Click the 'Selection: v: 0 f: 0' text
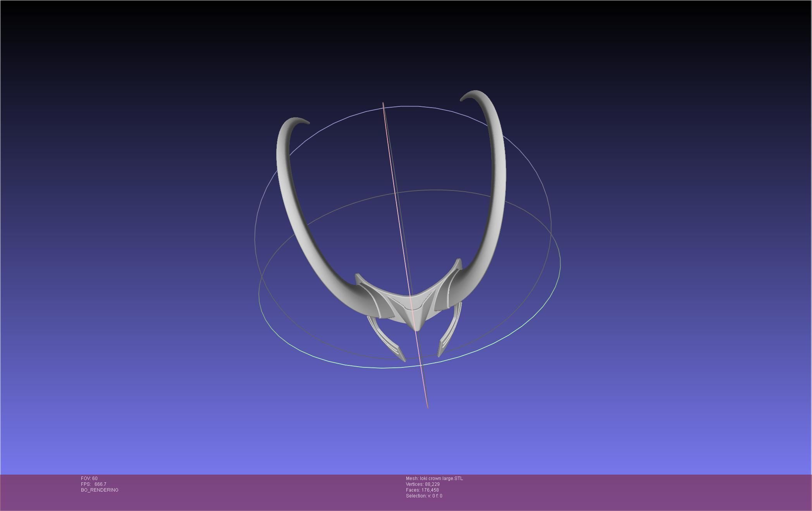This screenshot has height=511, width=812. point(424,496)
